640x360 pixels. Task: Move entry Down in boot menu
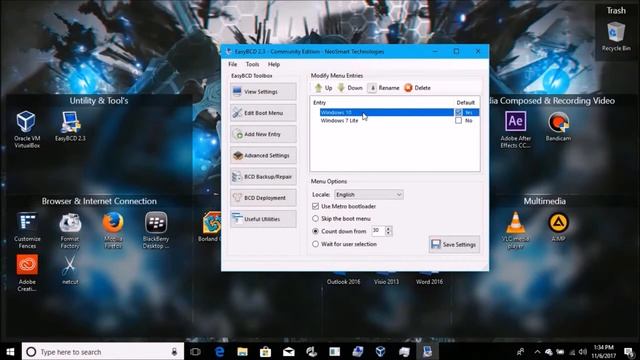click(350, 88)
